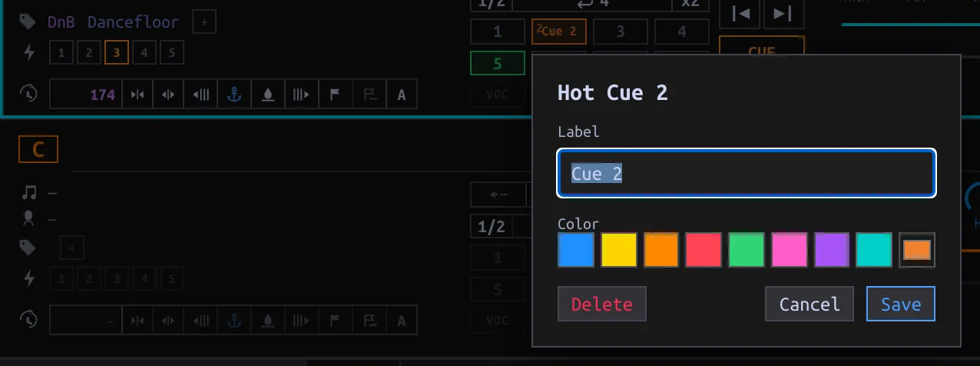
Task: Click the 174 BPM field
Action: [x=87, y=95]
